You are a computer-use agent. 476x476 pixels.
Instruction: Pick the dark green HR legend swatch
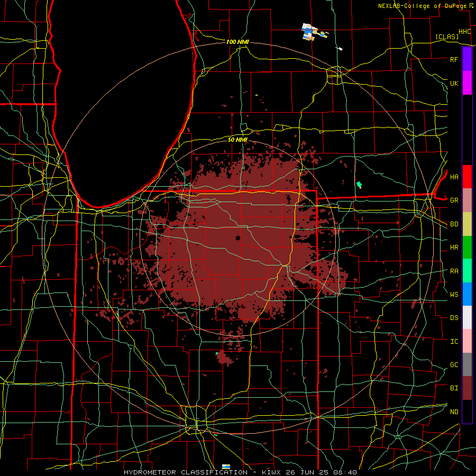point(467,247)
